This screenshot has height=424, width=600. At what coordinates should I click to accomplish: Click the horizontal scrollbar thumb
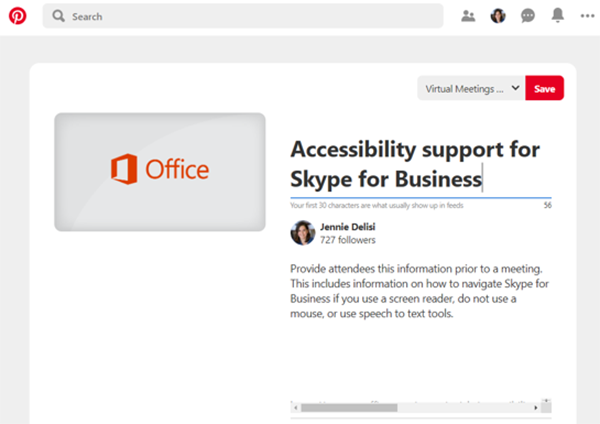349,408
